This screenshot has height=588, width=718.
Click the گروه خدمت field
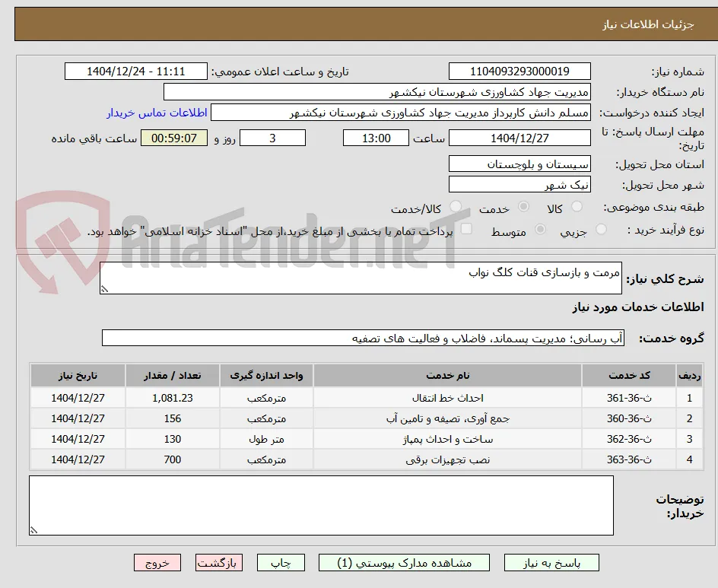tap(363, 338)
